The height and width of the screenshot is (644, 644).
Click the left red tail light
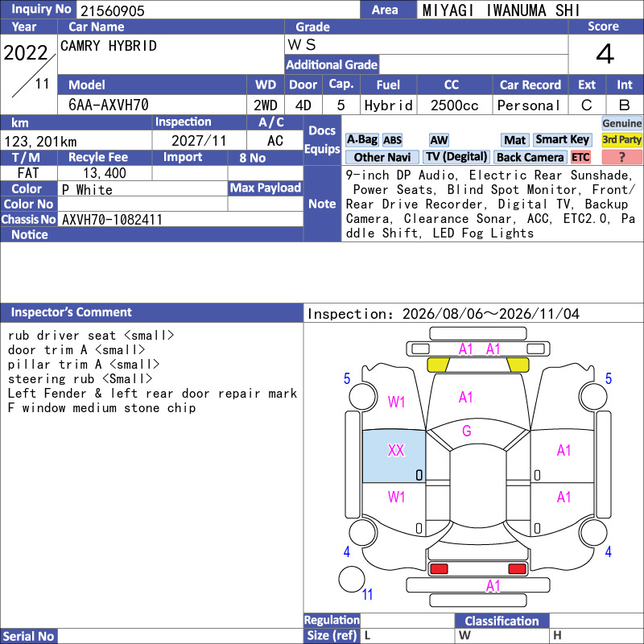(439, 569)
